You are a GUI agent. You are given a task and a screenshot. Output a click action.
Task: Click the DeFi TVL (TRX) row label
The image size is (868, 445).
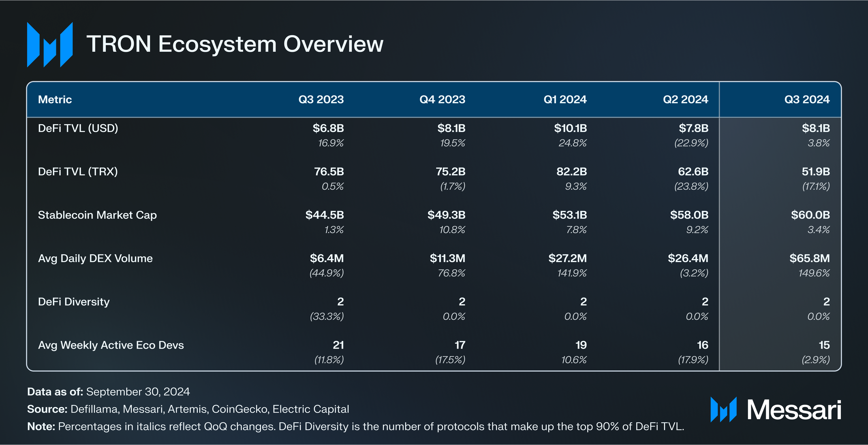tap(78, 172)
